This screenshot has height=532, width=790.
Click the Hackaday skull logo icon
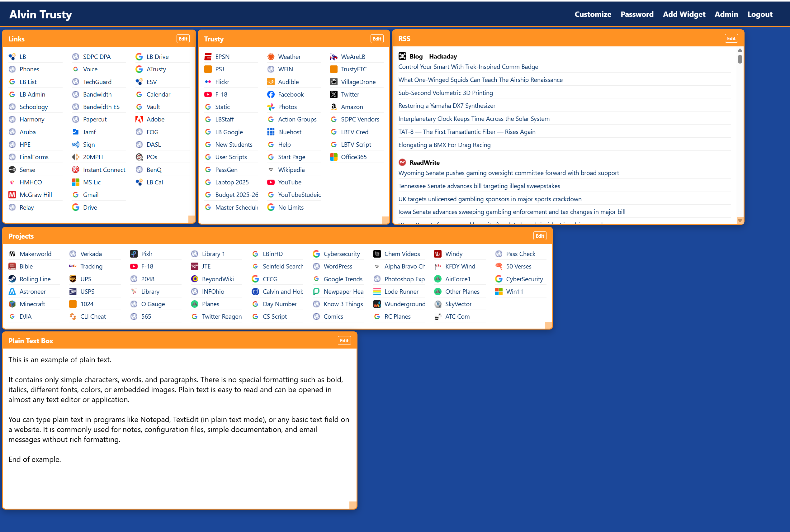[x=402, y=56]
